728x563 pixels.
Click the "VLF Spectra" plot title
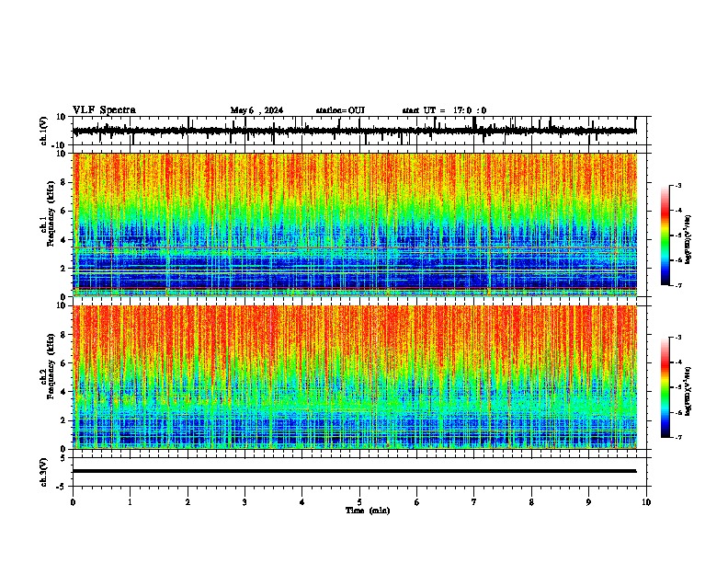[104, 110]
